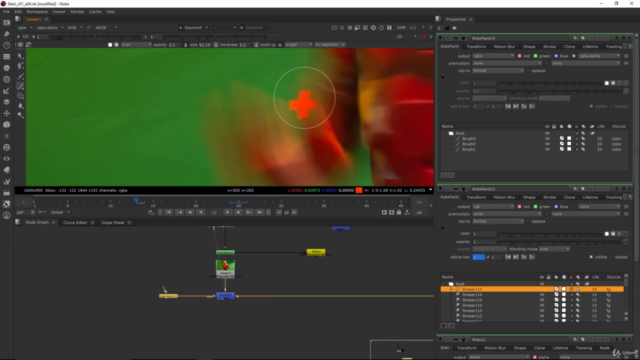This screenshot has width=640, height=360.
Task: Open the Stroke tab in RotoPaint13
Action: (549, 47)
